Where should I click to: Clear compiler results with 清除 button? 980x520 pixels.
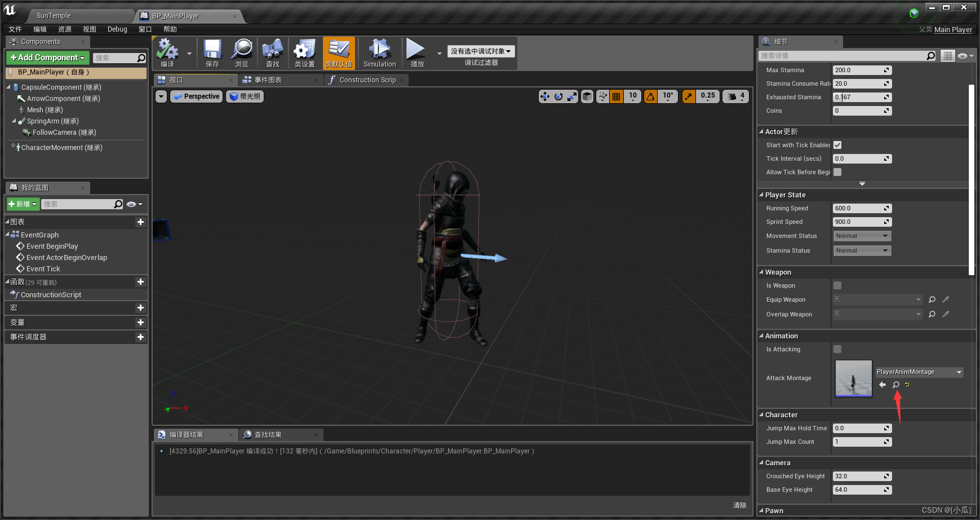740,505
